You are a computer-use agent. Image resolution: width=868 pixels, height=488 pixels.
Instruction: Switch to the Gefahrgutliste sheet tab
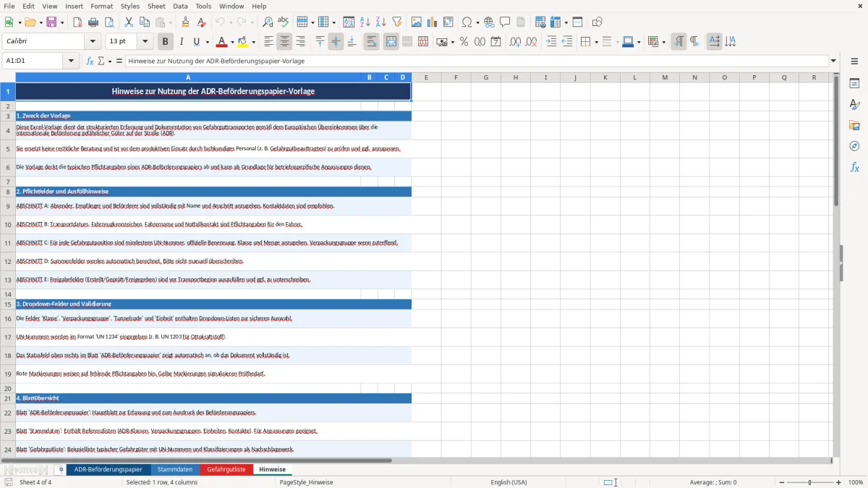pyautogui.click(x=226, y=469)
